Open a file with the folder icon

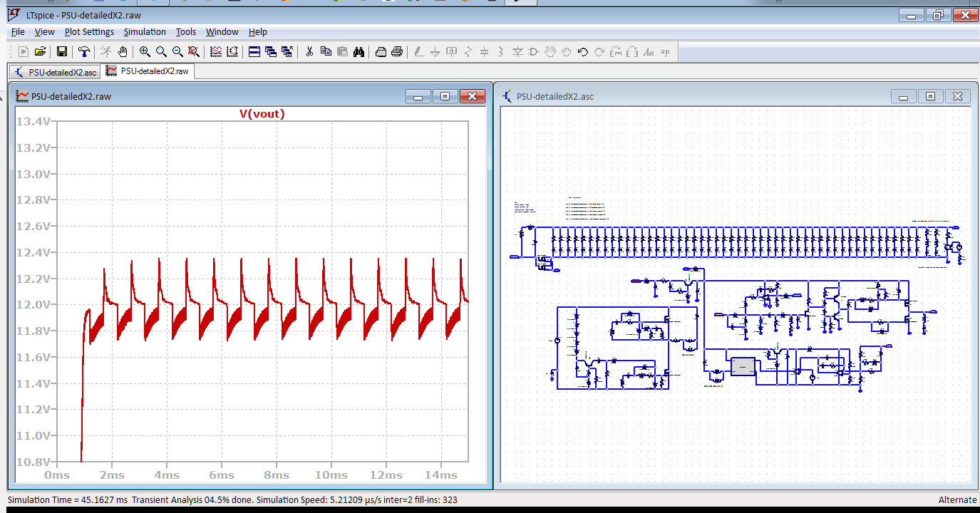click(x=41, y=51)
